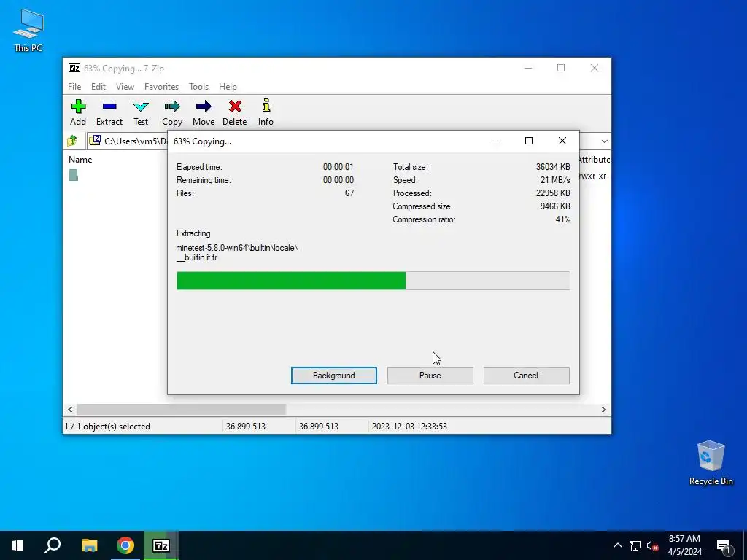Image resolution: width=747 pixels, height=560 pixels.
Task: Click the Extract toolbar icon
Action: (x=109, y=112)
